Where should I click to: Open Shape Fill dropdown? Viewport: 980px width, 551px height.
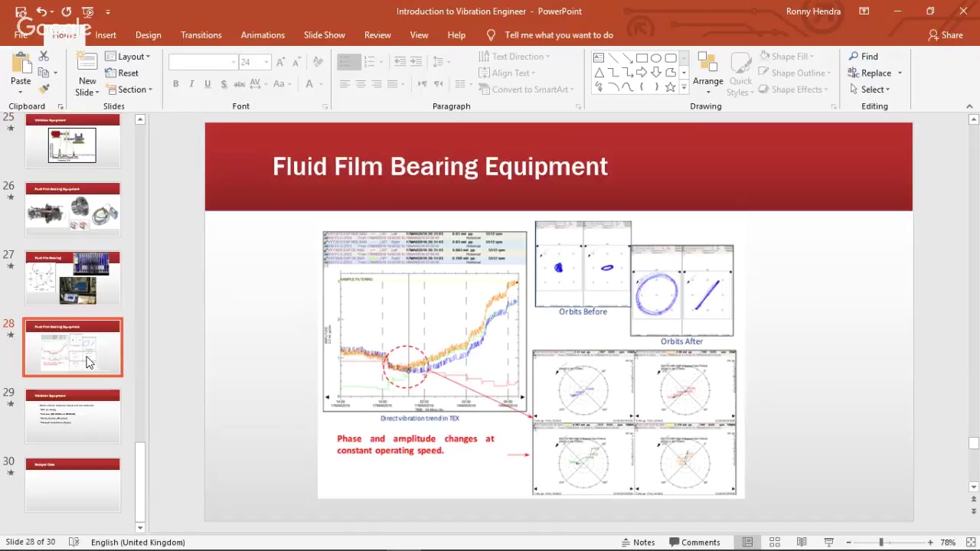click(787, 57)
